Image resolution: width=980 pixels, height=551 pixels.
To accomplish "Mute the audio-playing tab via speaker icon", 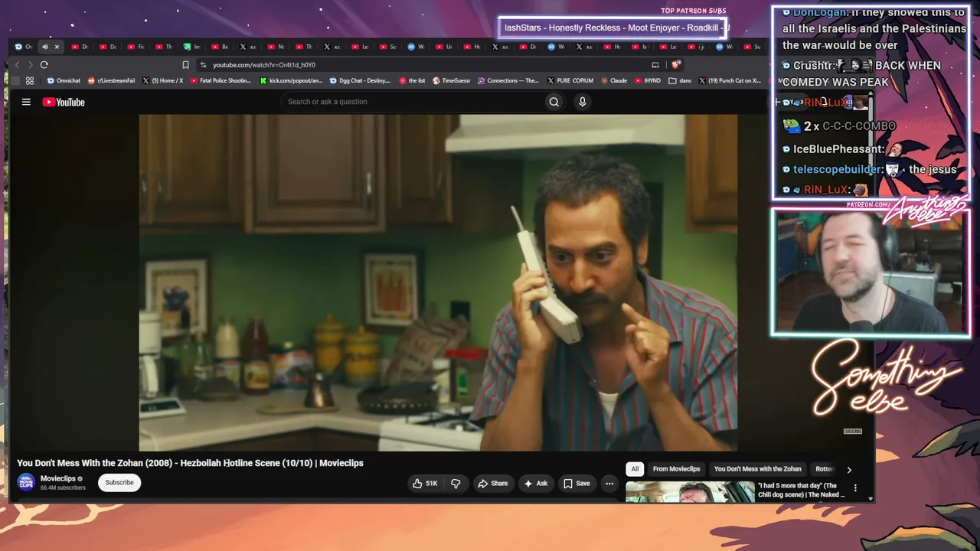I will 44,47.
